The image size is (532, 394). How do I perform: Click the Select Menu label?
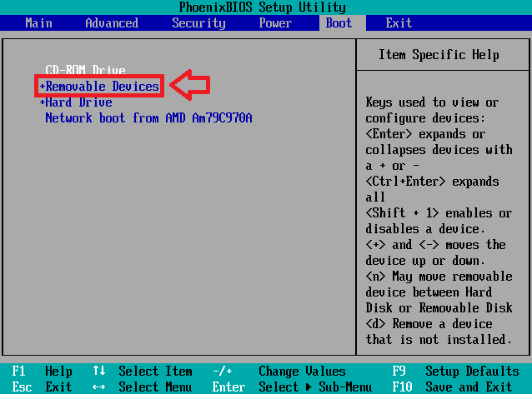(x=155, y=387)
